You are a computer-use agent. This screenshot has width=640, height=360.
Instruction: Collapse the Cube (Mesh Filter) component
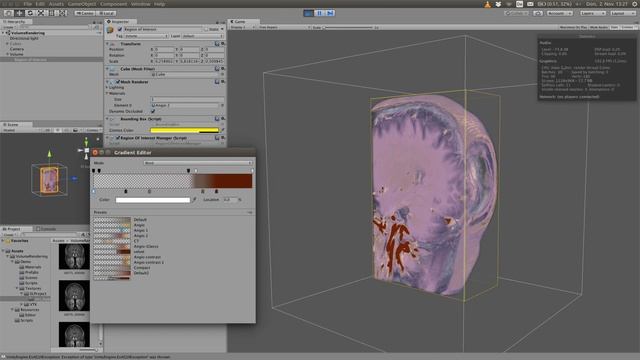pos(108,69)
